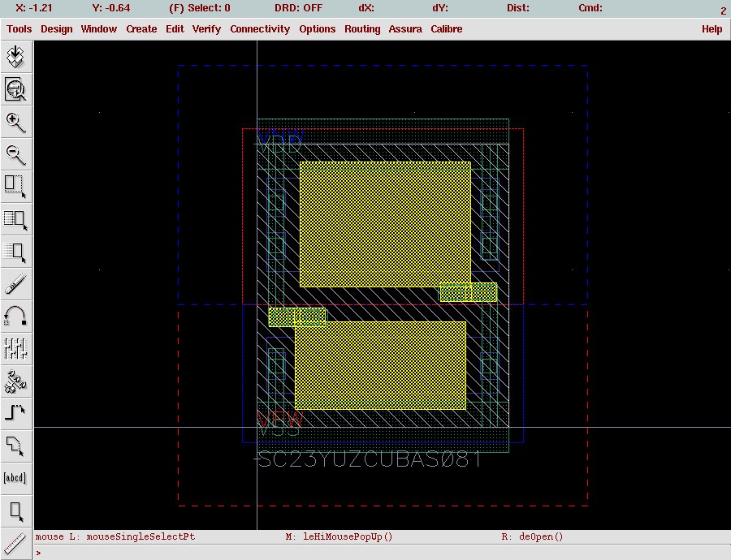Select the Stretch tool icon
Screen dimensions: 731x560
tap(16, 186)
